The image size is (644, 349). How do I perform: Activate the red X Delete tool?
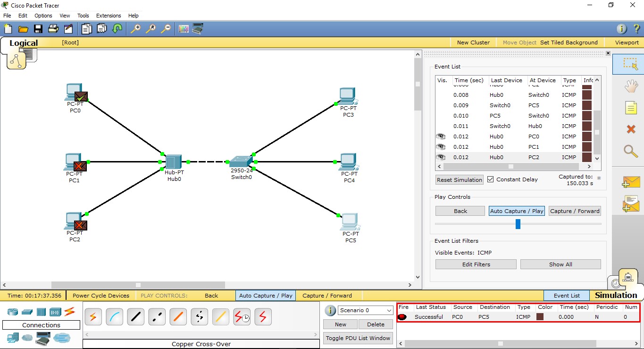tap(631, 129)
